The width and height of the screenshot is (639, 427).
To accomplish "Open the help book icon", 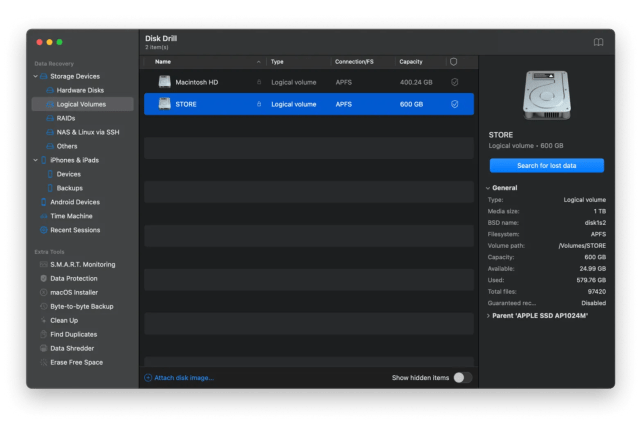I will coord(598,42).
